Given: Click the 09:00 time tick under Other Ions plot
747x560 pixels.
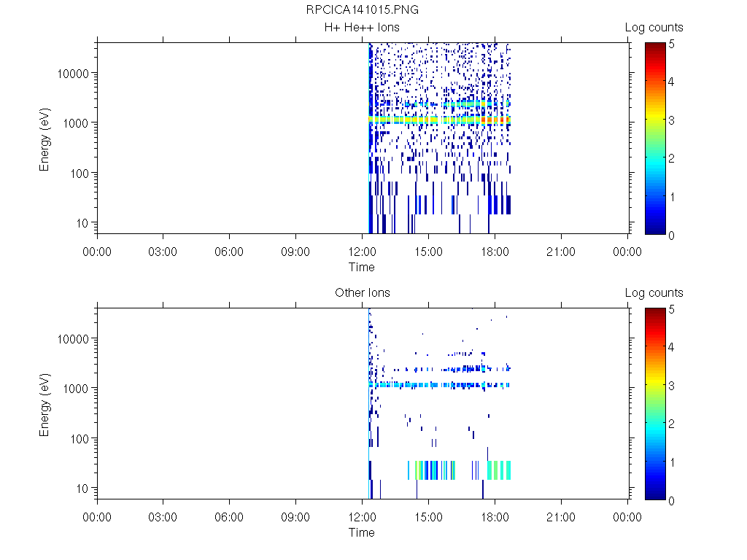Looking at the screenshot, I should 295,517.
